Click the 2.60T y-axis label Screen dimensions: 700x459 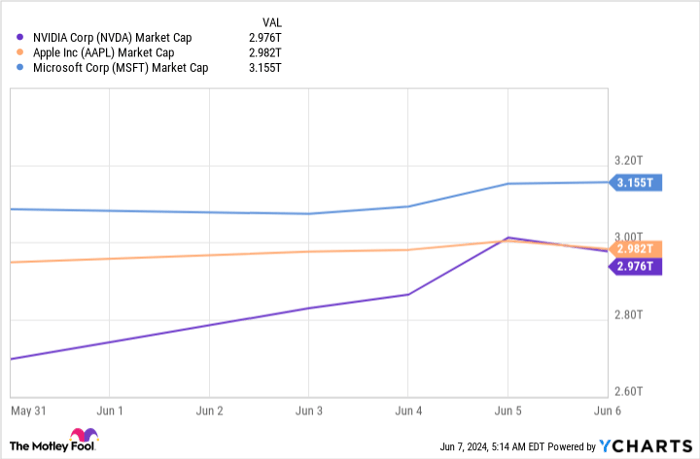coord(629,392)
